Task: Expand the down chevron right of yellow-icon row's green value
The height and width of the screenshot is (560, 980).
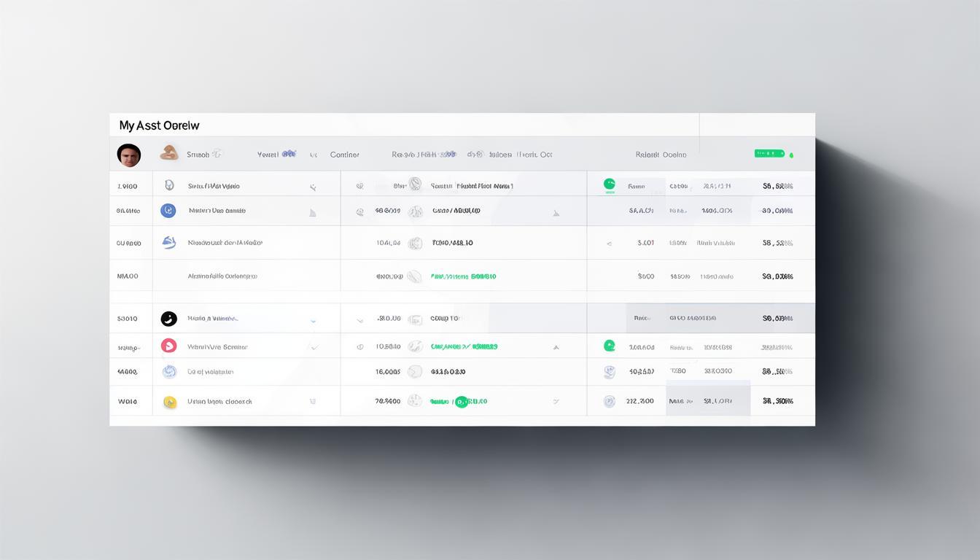Action: (556, 402)
